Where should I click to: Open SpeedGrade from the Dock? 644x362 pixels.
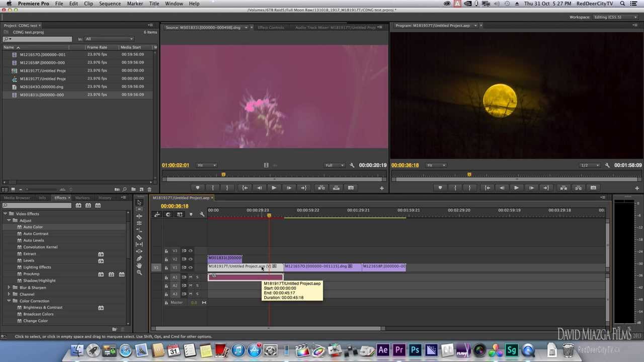512,350
